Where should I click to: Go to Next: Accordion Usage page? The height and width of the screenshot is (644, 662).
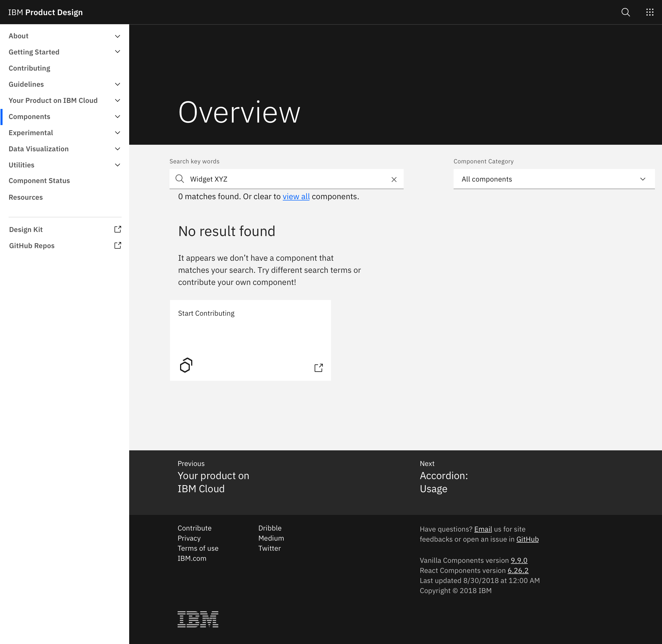[x=444, y=482]
